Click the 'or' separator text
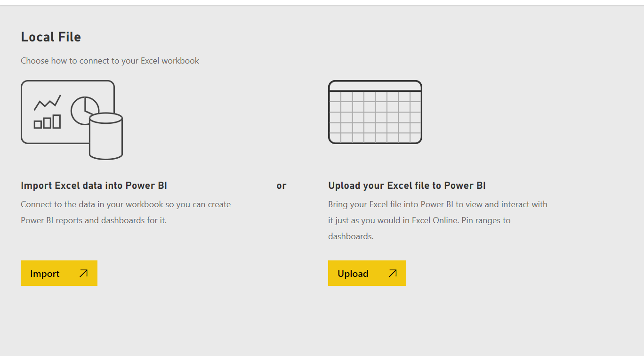Image resolution: width=644 pixels, height=356 pixels. (282, 186)
